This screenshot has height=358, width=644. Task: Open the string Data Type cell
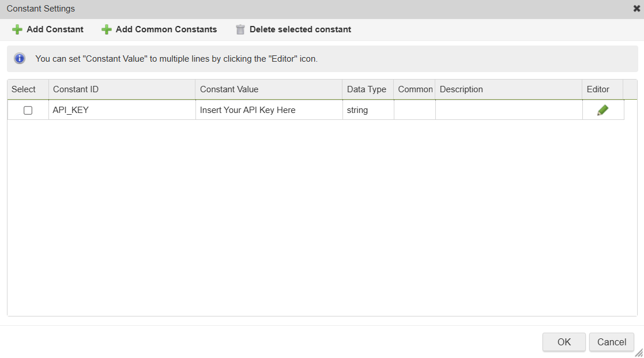(368, 110)
